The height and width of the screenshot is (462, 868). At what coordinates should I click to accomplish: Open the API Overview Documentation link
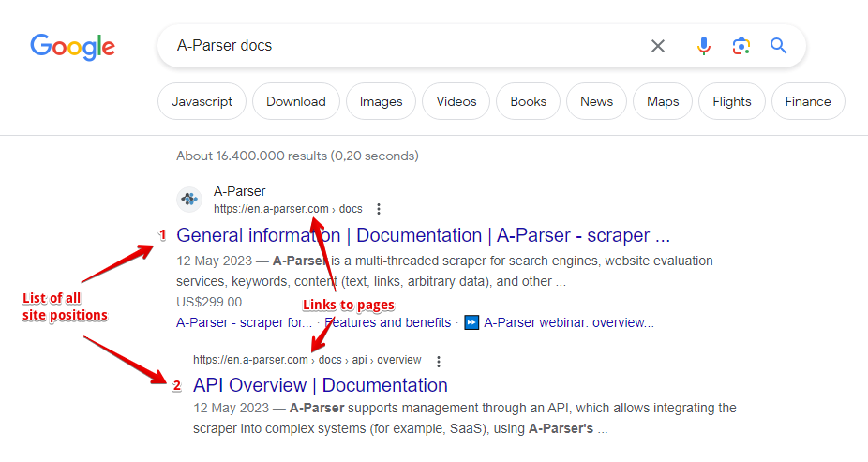[x=320, y=385]
